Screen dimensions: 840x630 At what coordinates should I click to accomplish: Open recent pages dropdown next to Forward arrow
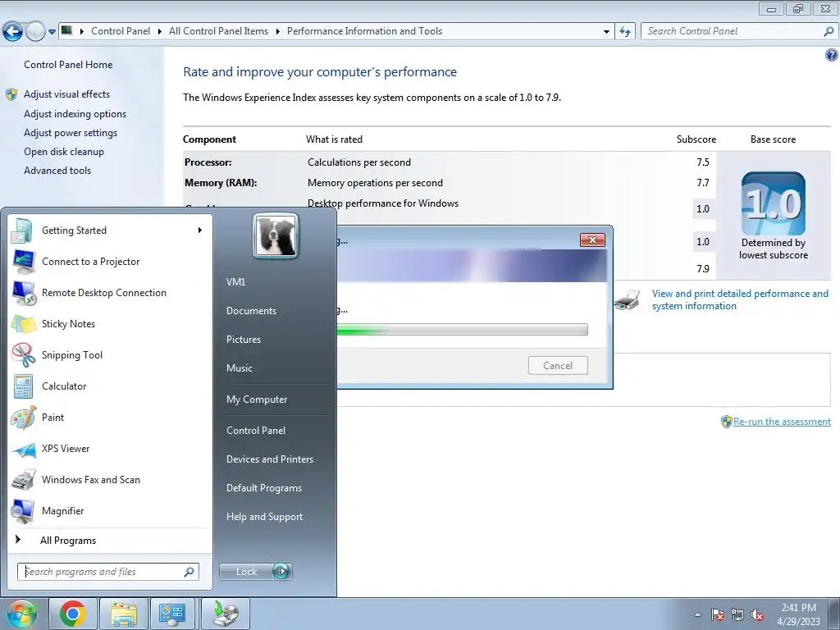[x=52, y=32]
